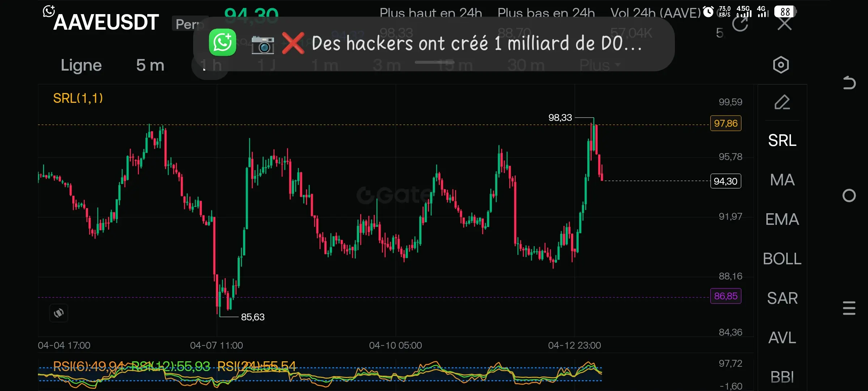Viewport: 868px width, 391px height.
Task: Switch to 5 m timeframe
Action: (150, 66)
